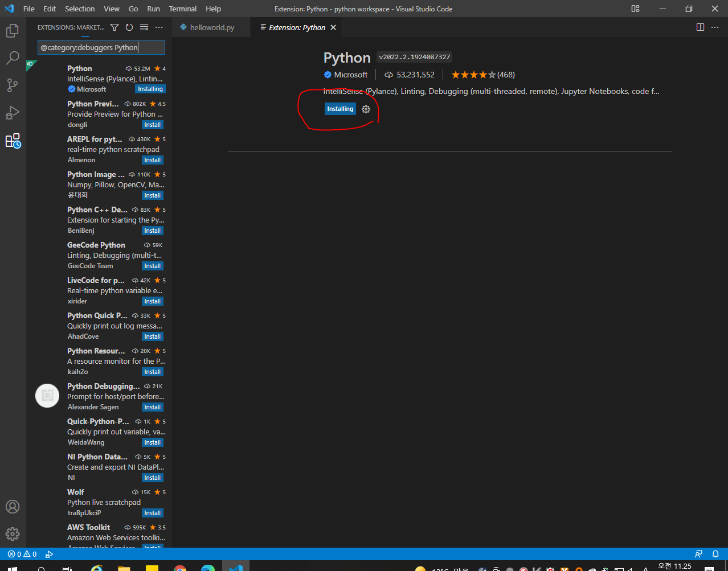Screen dimensions: 728x571
Task: Open the View menu
Action: click(x=112, y=9)
